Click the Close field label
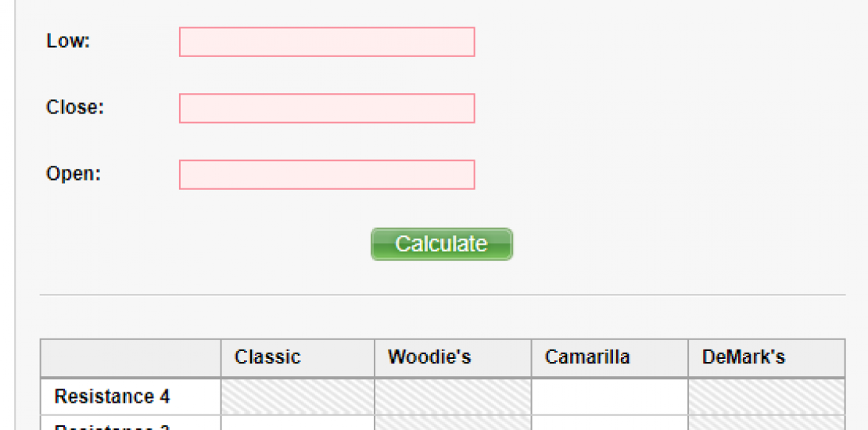This screenshot has height=430, width=868. tap(75, 107)
